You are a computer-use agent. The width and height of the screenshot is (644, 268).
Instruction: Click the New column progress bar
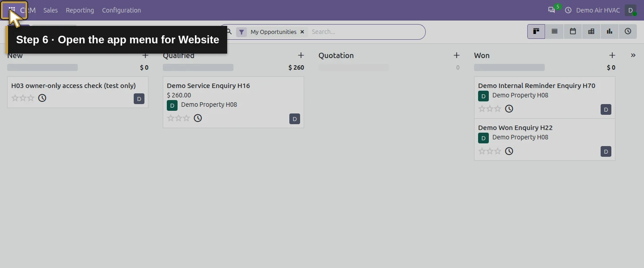tap(42, 67)
